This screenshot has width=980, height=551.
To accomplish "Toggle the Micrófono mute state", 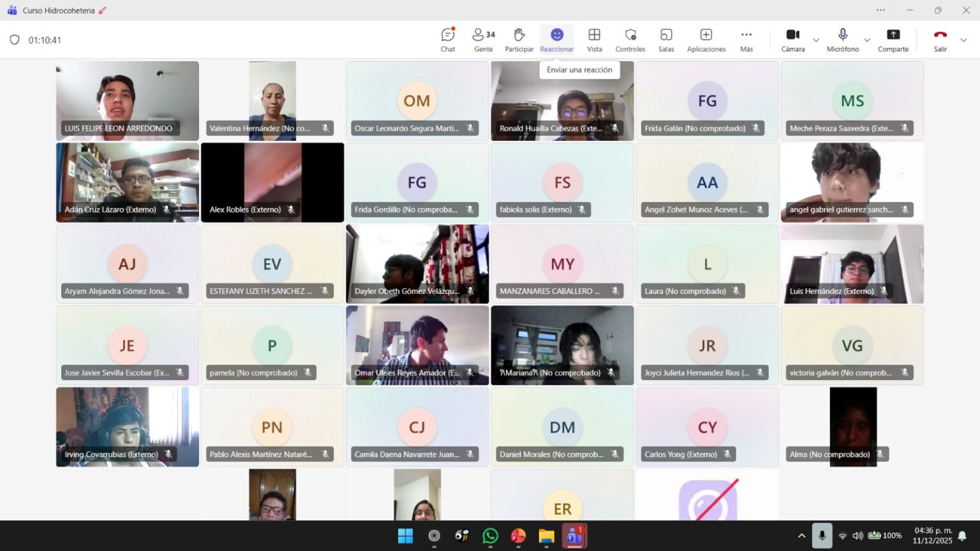I will tap(842, 40).
